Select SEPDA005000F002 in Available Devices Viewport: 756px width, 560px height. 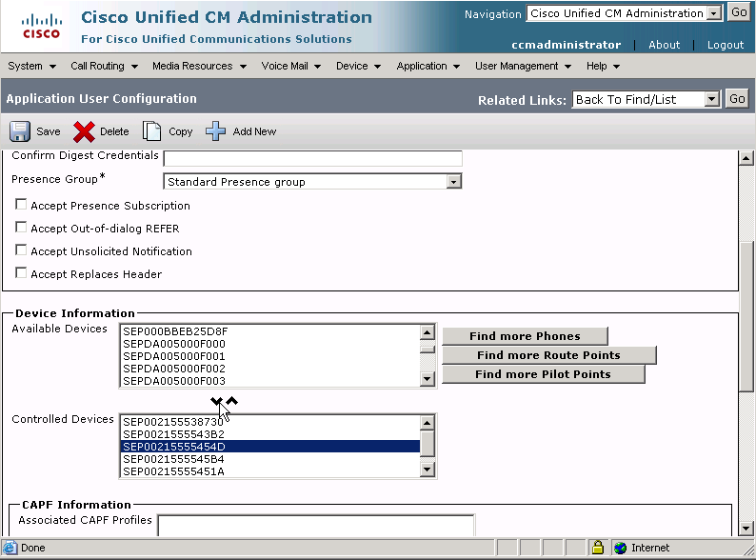270,369
